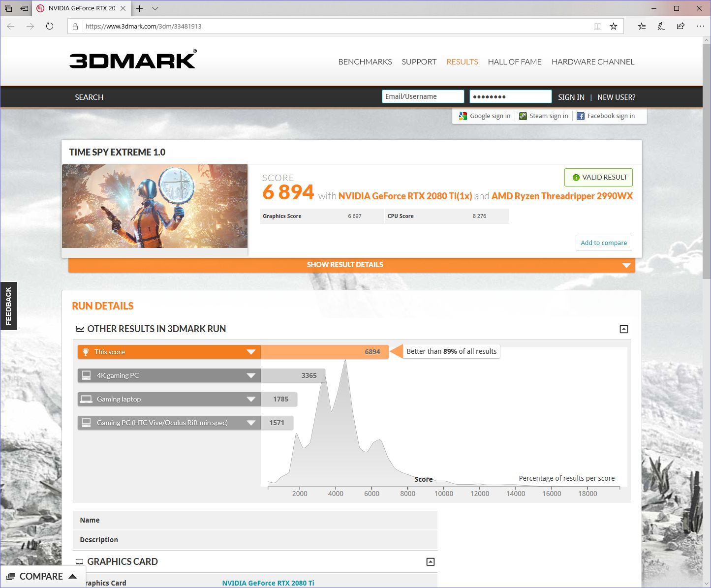Collapse the Graphics Card section

tap(431, 562)
